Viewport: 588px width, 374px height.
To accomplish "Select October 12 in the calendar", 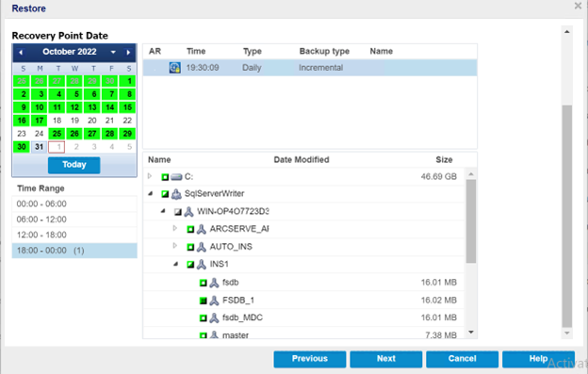I will (x=74, y=107).
